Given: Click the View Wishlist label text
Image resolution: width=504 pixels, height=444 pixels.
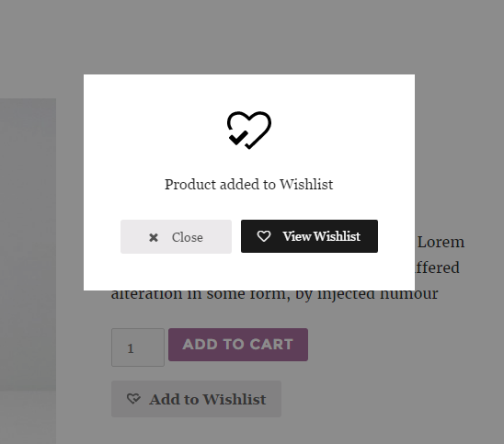Looking at the screenshot, I should 321,236.
